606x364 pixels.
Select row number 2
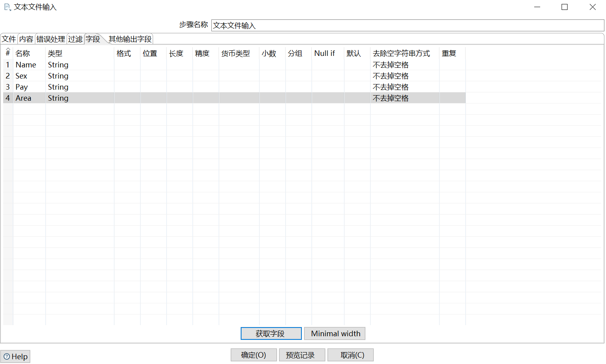(8, 76)
